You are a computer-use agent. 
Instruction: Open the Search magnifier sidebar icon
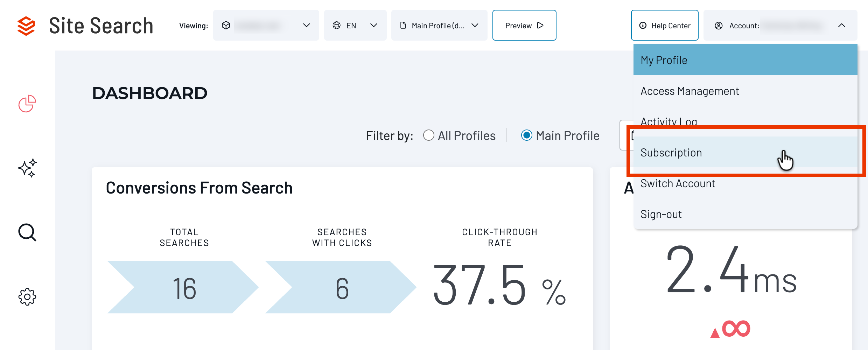[x=27, y=232]
